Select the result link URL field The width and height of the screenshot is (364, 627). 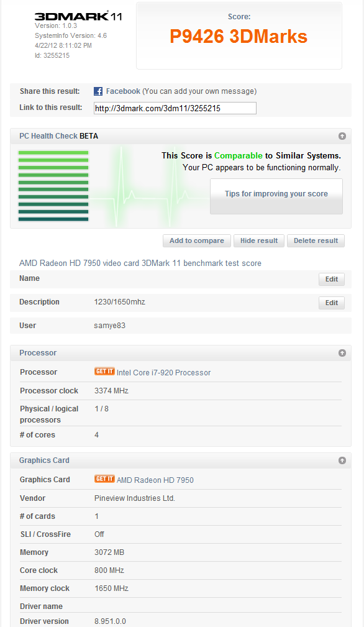(175, 108)
